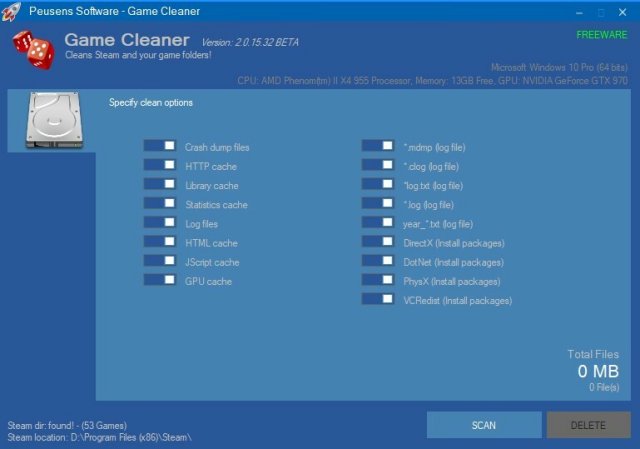Toggle the *.mdmp (log file) switch
The image size is (640, 449).
(378, 146)
